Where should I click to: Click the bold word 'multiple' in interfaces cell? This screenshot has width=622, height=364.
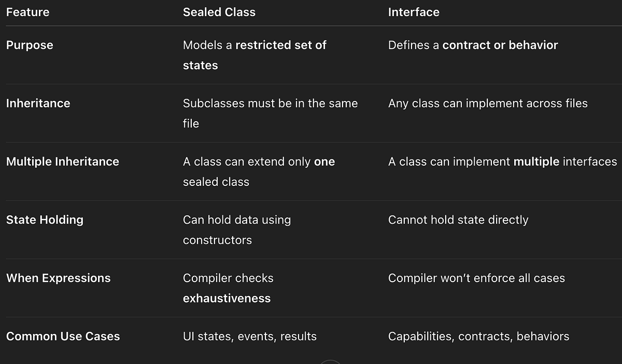point(536,162)
